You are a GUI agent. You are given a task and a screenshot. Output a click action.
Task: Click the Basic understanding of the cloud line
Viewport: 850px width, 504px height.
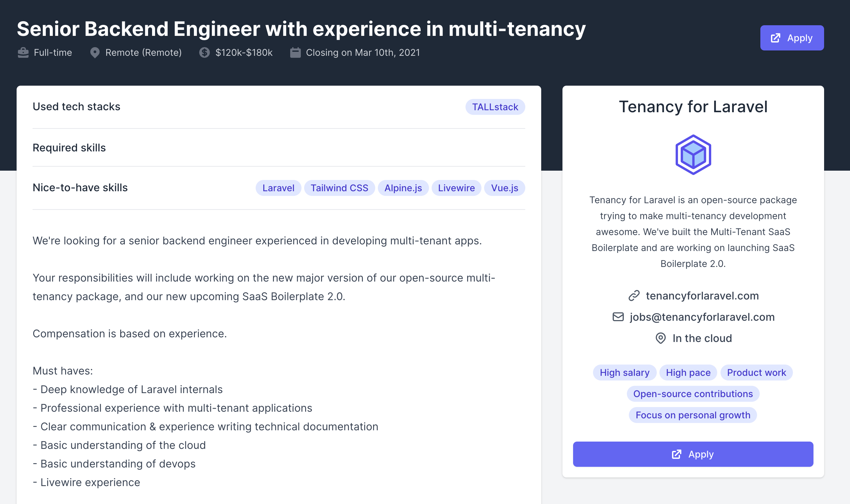click(x=119, y=445)
